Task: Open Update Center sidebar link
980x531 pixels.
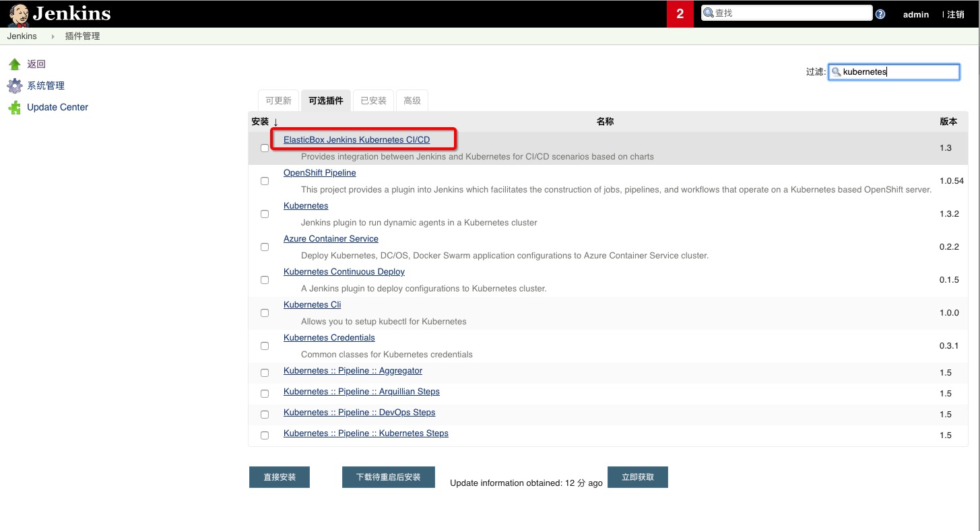Action: coord(57,107)
